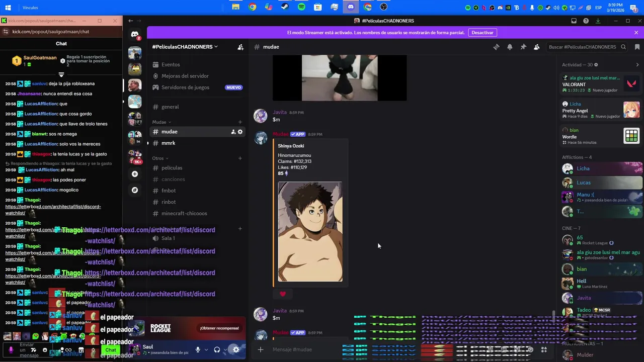Open Spotify from the taskbar
Screen dimensions: 644x362
pyautogui.click(x=301, y=7)
